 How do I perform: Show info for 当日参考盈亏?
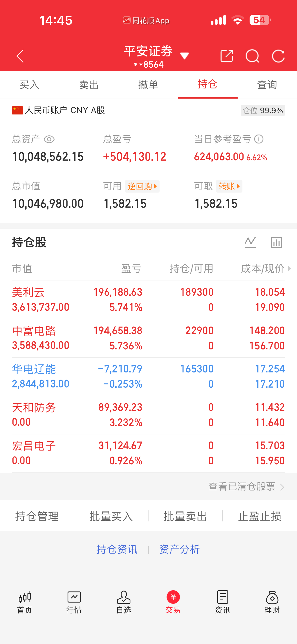259,139
